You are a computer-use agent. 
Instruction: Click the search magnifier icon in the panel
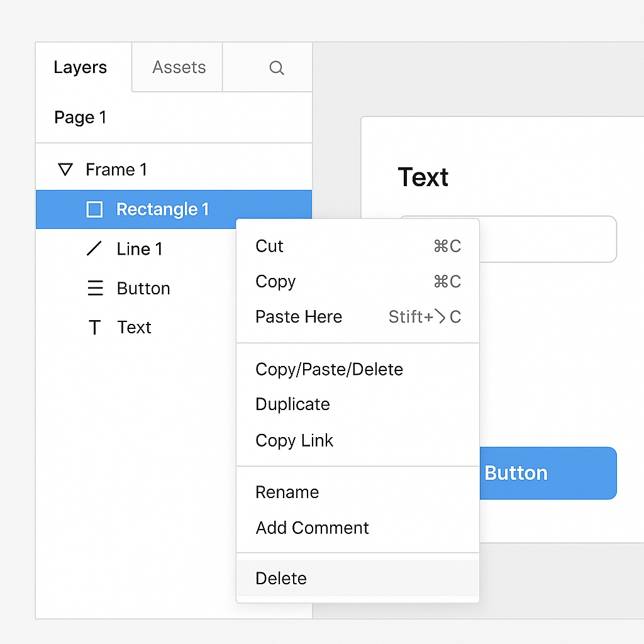click(277, 67)
